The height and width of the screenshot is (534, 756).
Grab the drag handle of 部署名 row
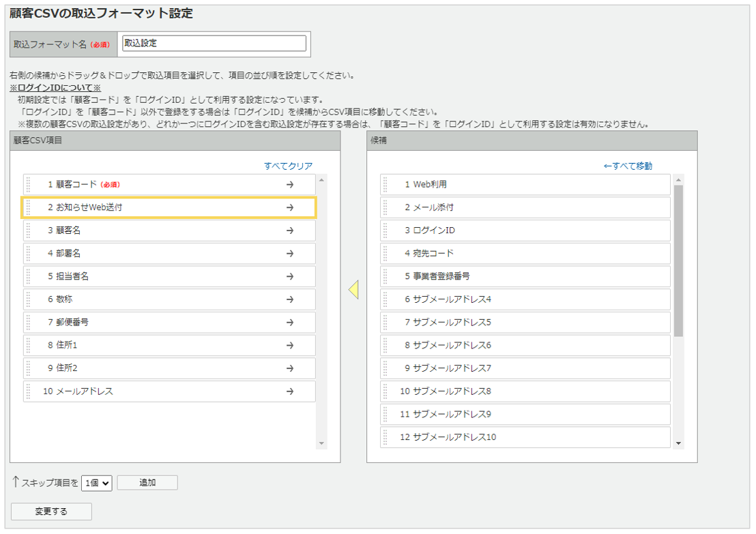29,253
